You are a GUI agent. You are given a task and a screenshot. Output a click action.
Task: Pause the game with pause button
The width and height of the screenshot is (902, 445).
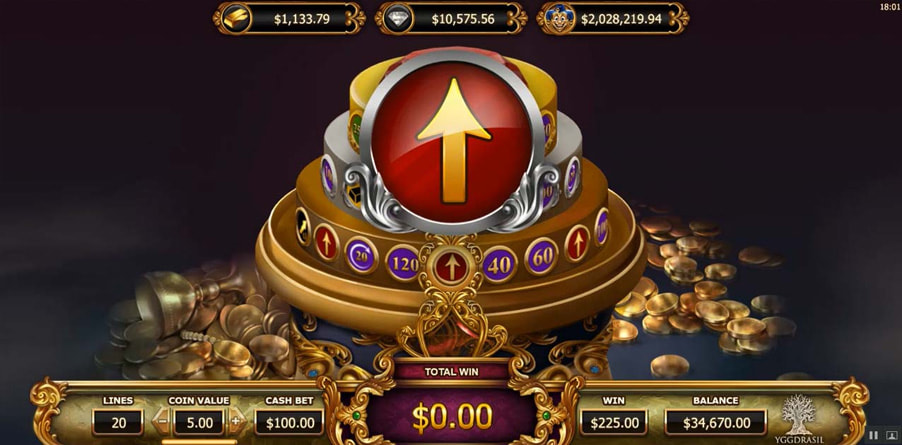point(873,435)
